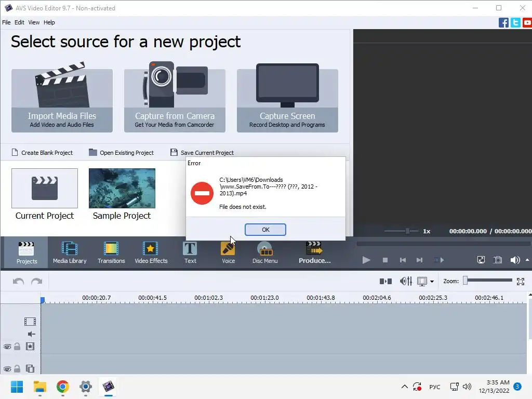The image size is (532, 399).
Task: Click Capture Screen tile
Action: [287, 100]
